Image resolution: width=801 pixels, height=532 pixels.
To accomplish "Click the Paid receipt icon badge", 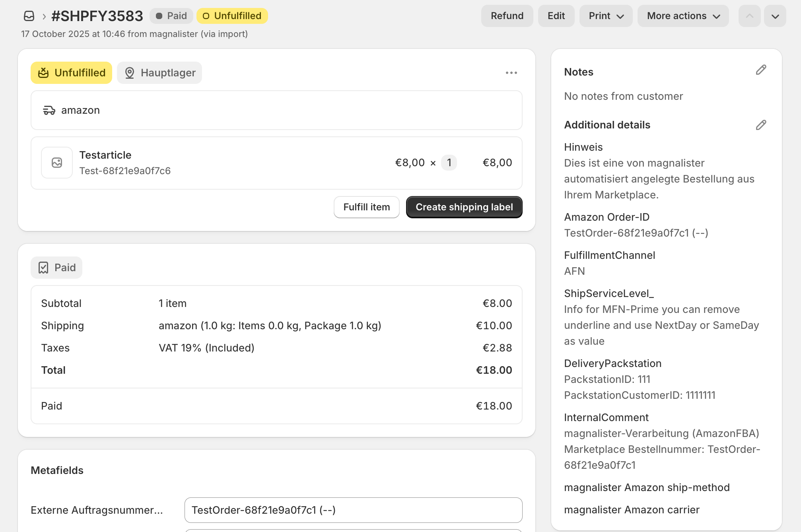I will point(43,268).
